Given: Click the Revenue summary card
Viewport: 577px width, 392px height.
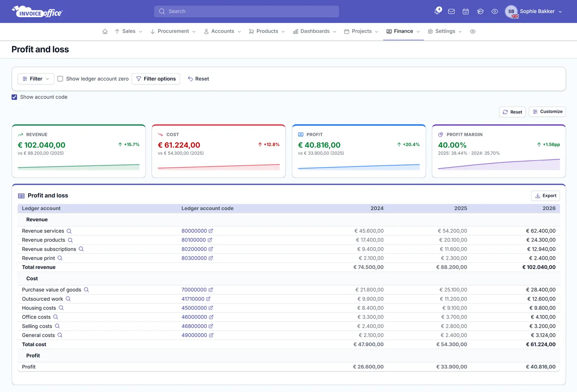Looking at the screenshot, I should tap(79, 151).
